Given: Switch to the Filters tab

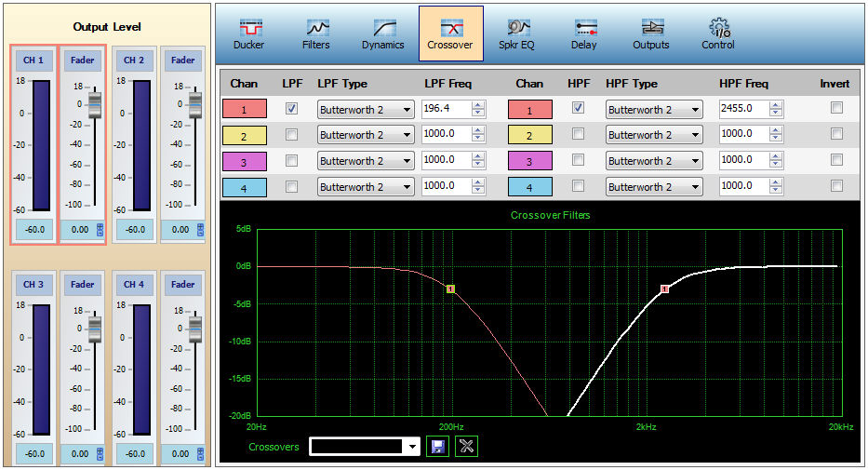Looking at the screenshot, I should click(316, 34).
